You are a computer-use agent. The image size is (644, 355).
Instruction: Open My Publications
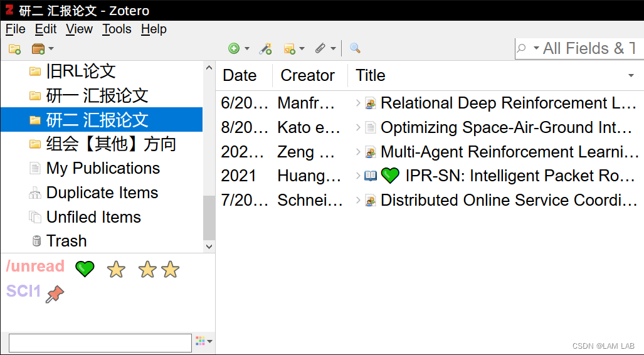102,168
